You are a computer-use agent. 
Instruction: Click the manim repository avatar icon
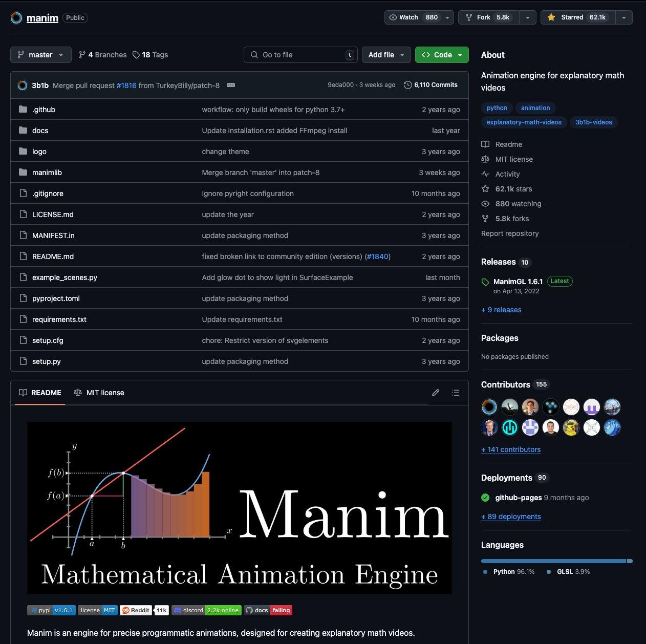(16, 18)
